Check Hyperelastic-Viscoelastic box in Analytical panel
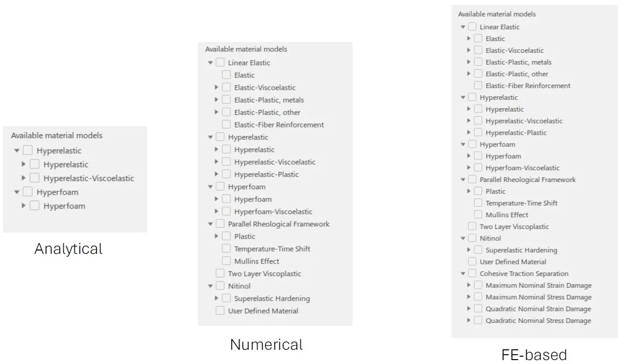The height and width of the screenshot is (364, 624). 34,178
